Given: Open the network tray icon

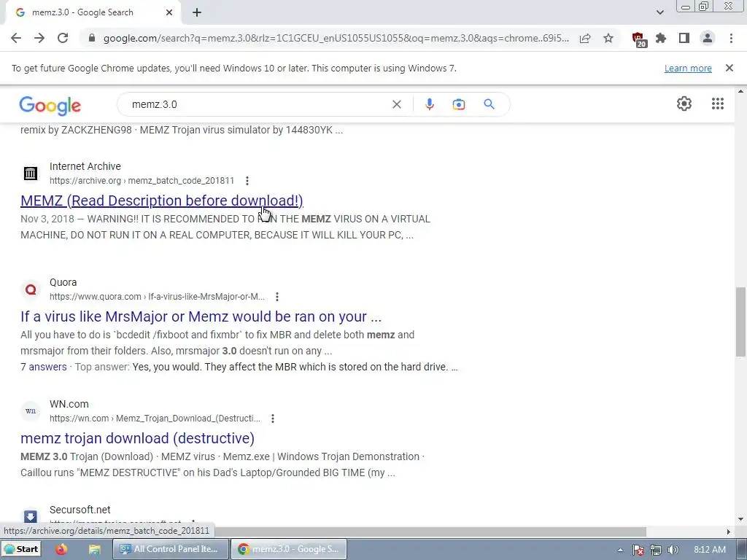Looking at the screenshot, I should pyautogui.click(x=656, y=550).
